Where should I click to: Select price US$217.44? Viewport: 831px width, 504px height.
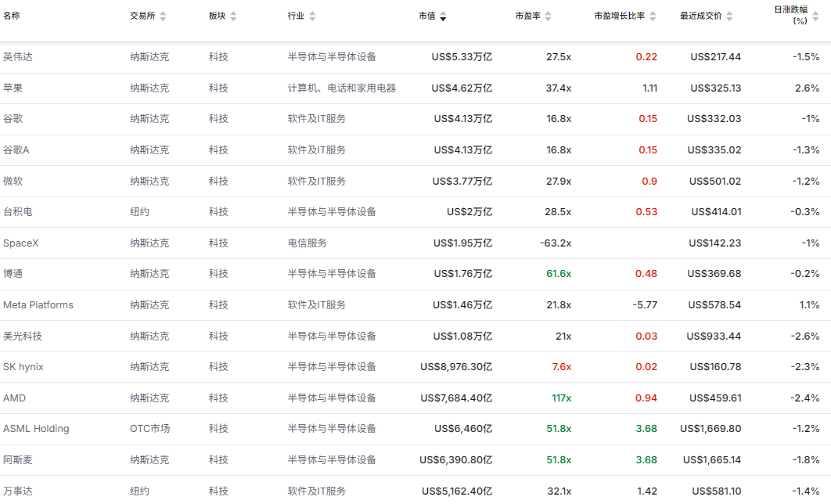click(715, 57)
